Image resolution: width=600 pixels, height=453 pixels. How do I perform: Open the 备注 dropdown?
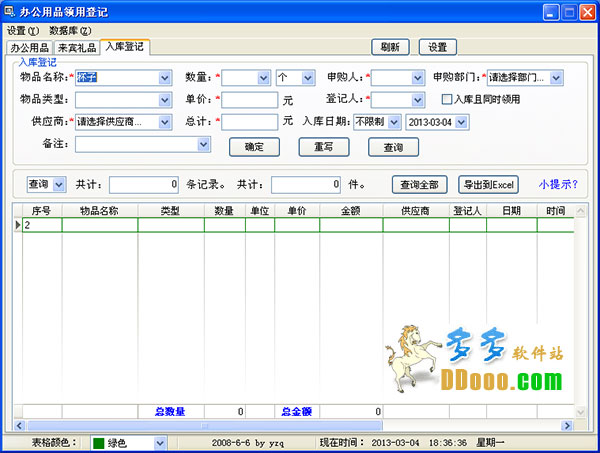coord(204,145)
